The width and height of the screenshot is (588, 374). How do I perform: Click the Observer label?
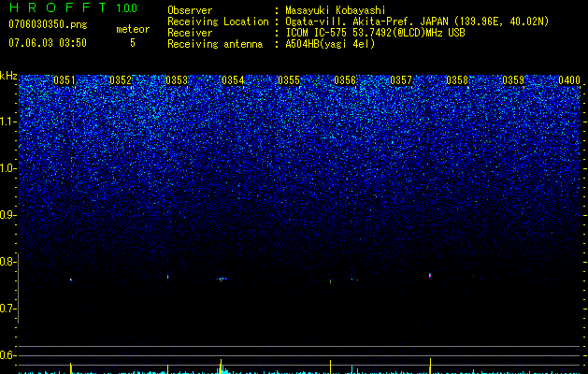[x=190, y=10]
